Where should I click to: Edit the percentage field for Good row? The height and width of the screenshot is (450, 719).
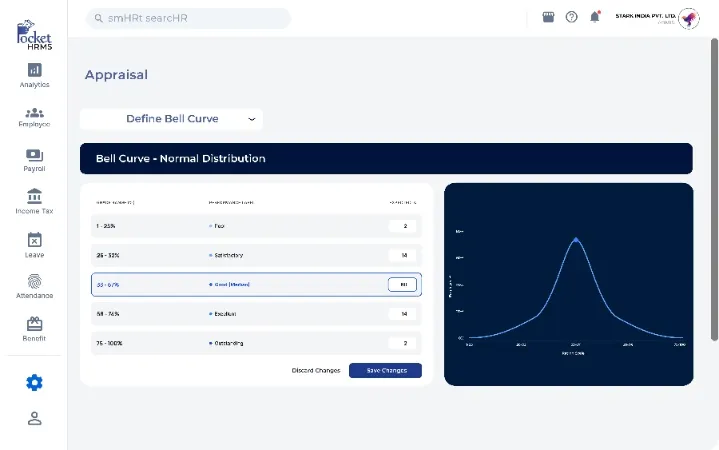(x=402, y=284)
